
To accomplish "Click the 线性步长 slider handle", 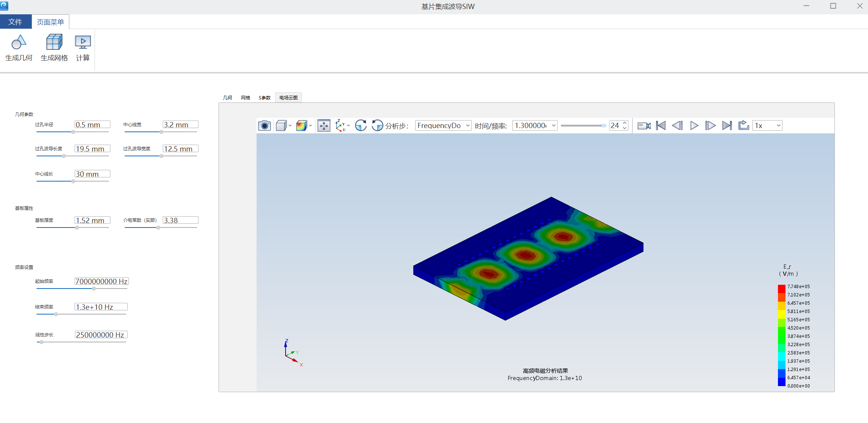I will tap(41, 342).
